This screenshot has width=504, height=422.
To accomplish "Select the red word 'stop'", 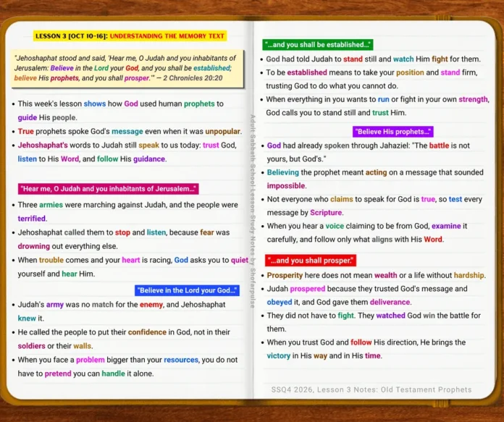I will 122,232.
